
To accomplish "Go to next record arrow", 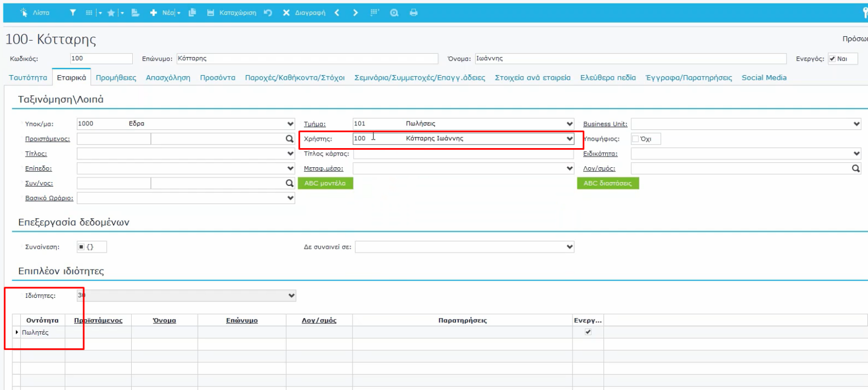I will (x=355, y=12).
